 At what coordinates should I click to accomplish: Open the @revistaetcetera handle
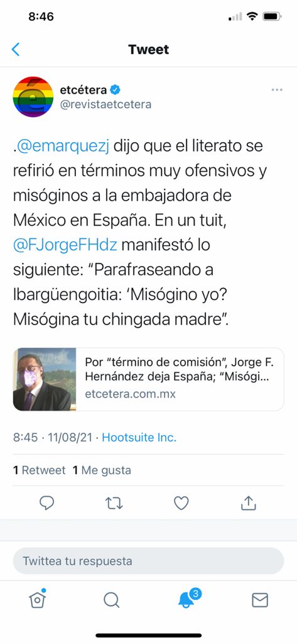coord(105,104)
